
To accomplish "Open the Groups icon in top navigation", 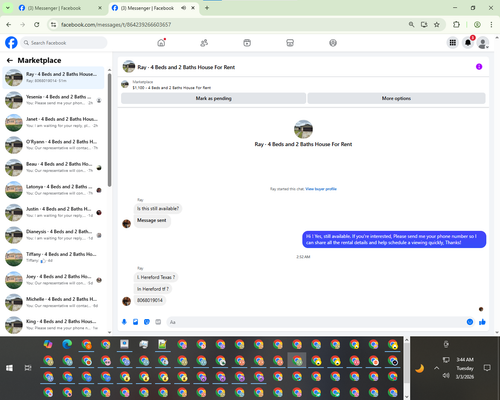I will coord(333,43).
